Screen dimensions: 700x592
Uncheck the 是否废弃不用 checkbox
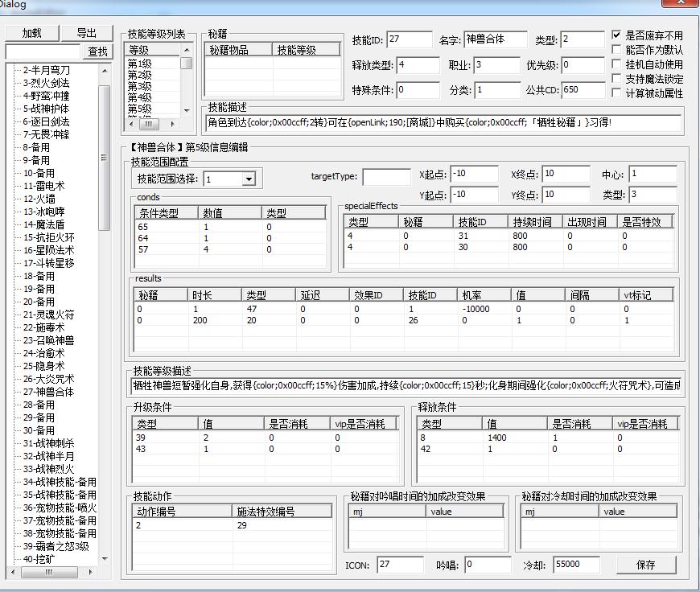tap(616, 35)
